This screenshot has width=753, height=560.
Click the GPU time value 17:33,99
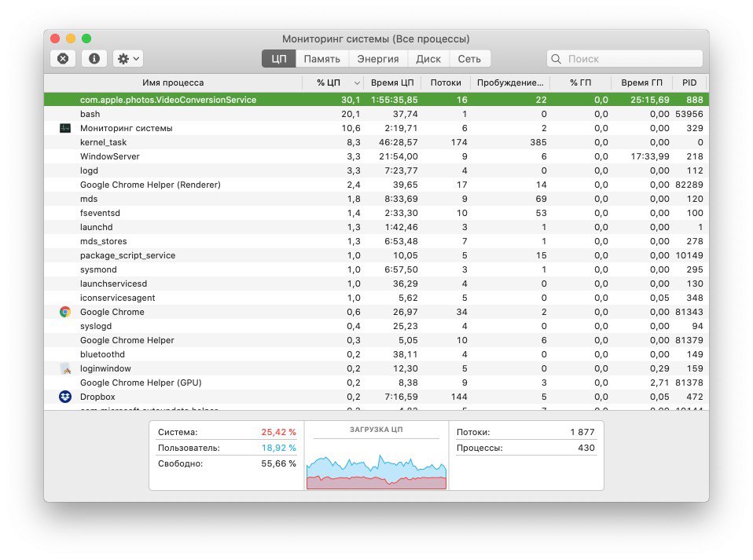pos(650,156)
